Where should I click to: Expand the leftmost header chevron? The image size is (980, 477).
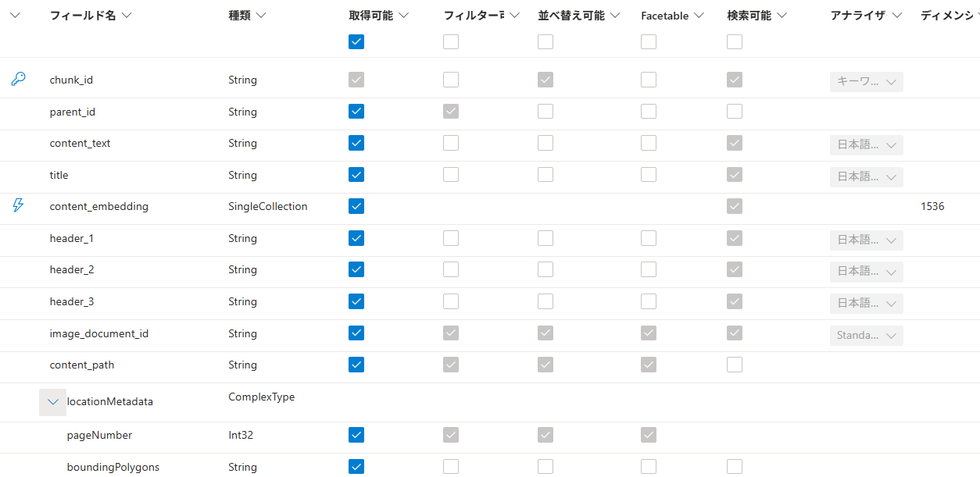tap(16, 15)
